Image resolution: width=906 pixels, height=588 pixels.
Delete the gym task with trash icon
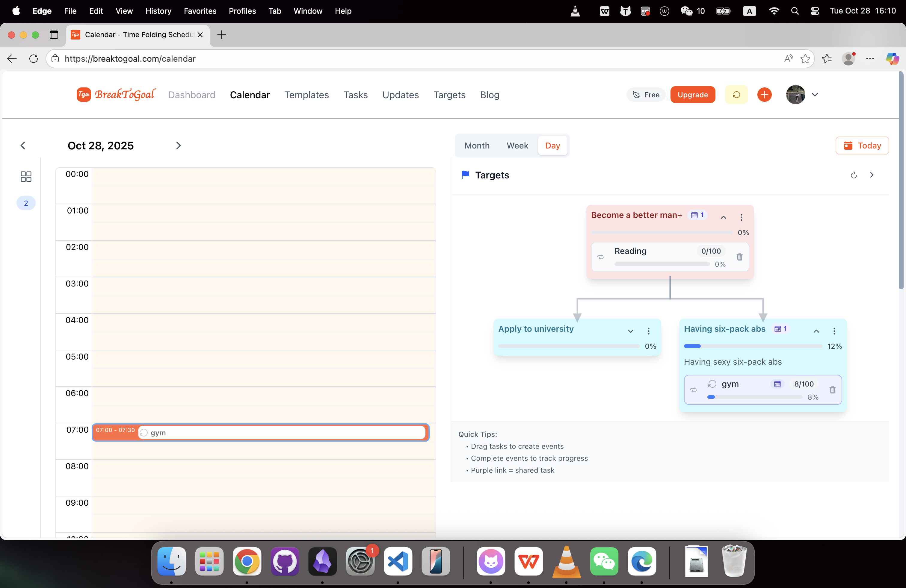(x=832, y=390)
